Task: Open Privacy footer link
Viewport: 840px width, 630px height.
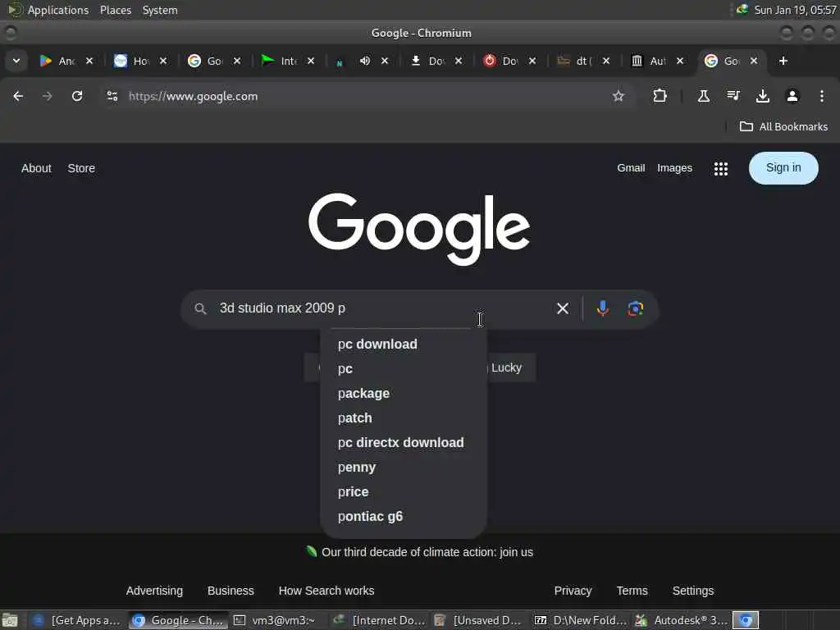Action: point(573,591)
